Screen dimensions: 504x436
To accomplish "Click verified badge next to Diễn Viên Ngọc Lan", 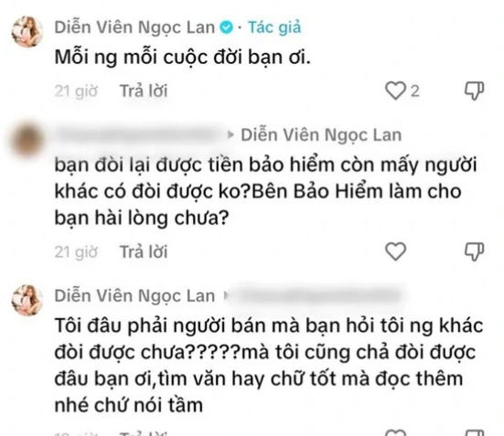I will (226, 27).
